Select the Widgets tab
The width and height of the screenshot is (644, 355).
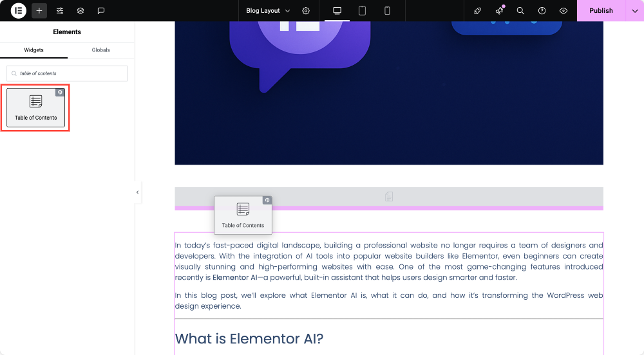click(x=33, y=50)
